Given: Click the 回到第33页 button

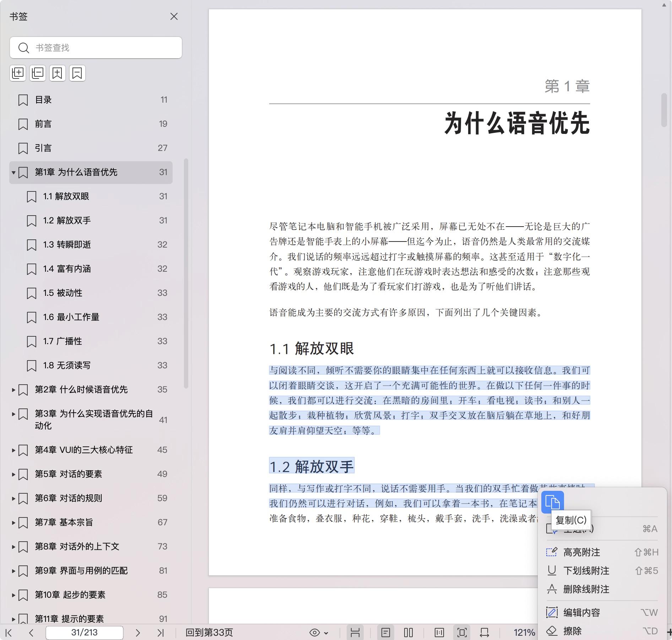Looking at the screenshot, I should [209, 633].
